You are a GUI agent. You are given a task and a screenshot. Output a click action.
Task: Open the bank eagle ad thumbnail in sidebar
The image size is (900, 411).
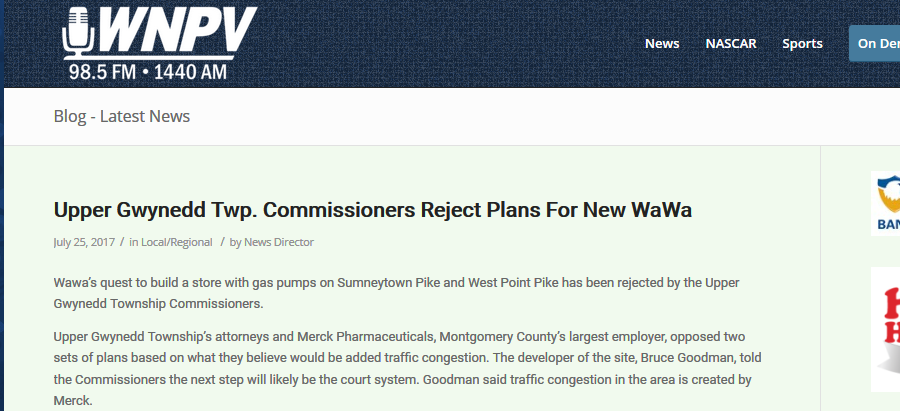point(885,203)
